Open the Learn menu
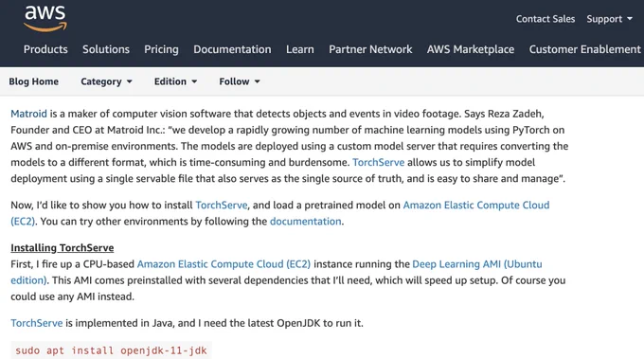The height and width of the screenshot is (359, 644). click(300, 49)
